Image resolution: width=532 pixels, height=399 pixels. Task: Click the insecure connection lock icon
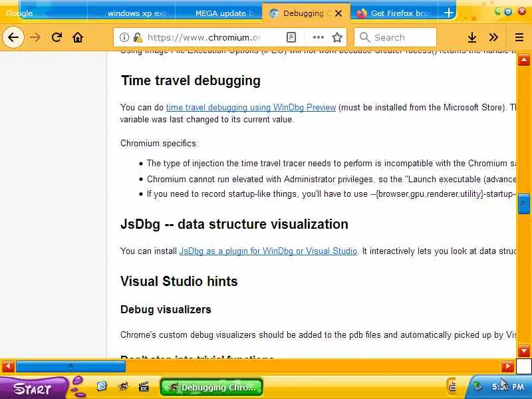click(138, 37)
